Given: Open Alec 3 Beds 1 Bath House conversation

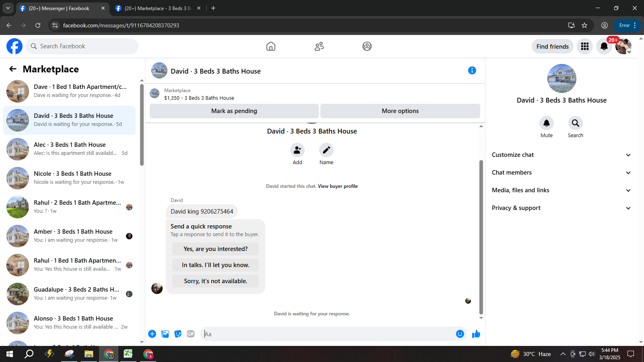Looking at the screenshot, I should coord(69,149).
